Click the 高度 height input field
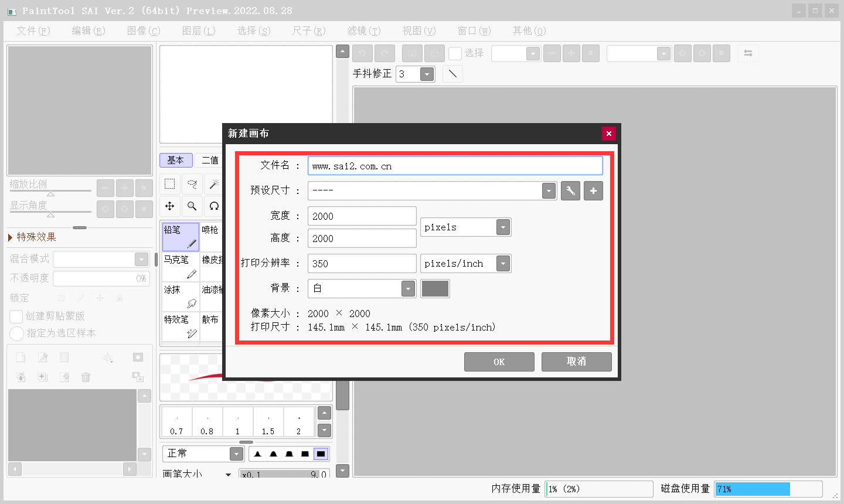 [362, 239]
